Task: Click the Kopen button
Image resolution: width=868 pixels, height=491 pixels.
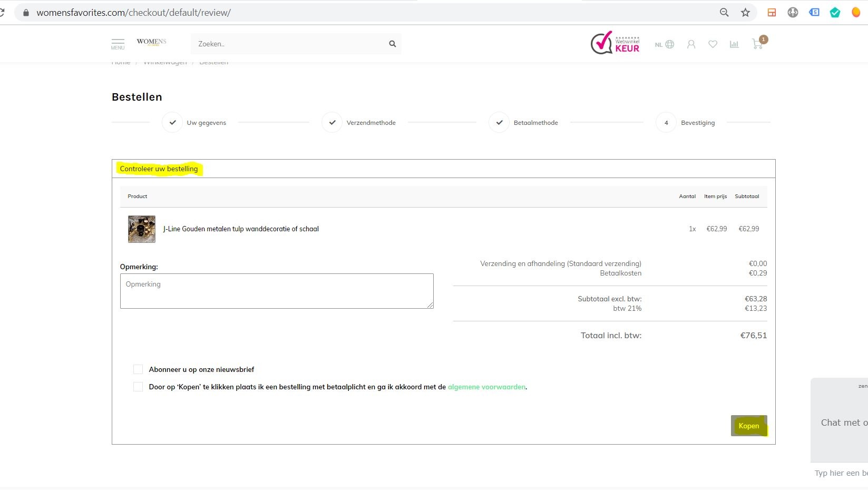Action: pos(749,426)
